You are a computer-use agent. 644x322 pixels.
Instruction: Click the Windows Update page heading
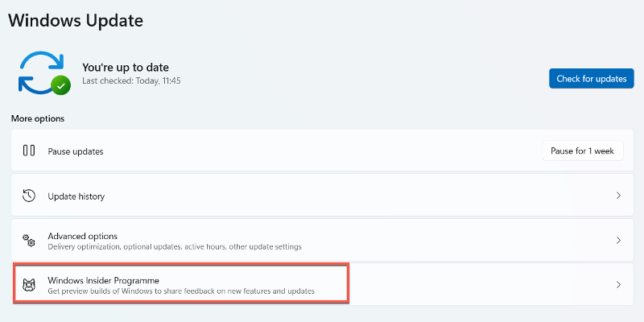(x=76, y=19)
